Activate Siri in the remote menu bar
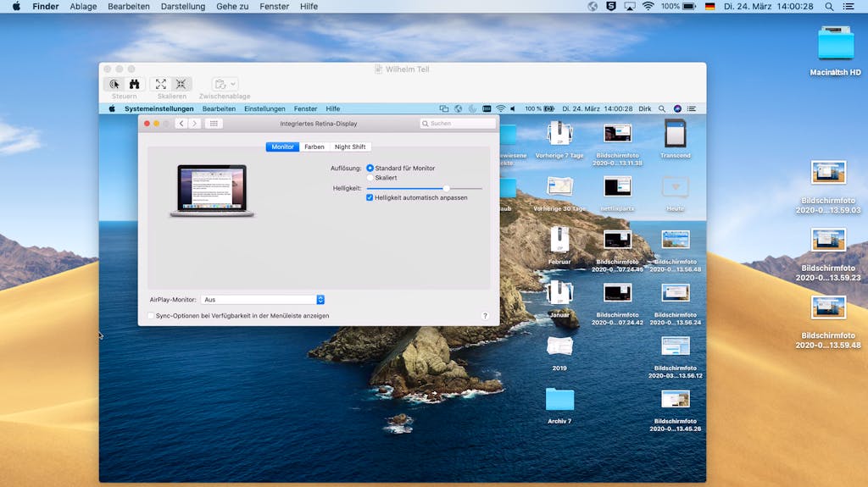 [x=677, y=109]
